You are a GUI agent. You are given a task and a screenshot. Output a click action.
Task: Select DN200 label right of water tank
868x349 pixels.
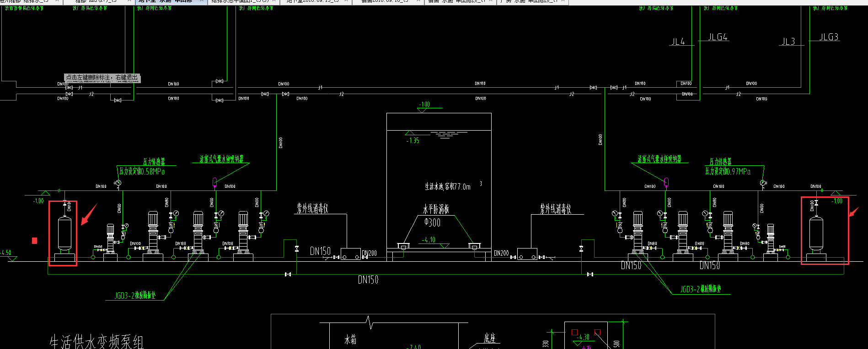point(501,253)
